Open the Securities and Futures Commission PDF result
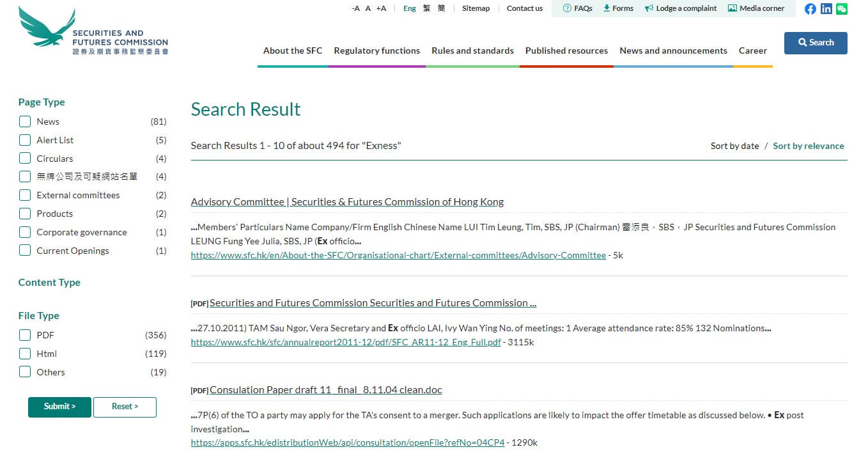868x454 pixels. tap(373, 303)
